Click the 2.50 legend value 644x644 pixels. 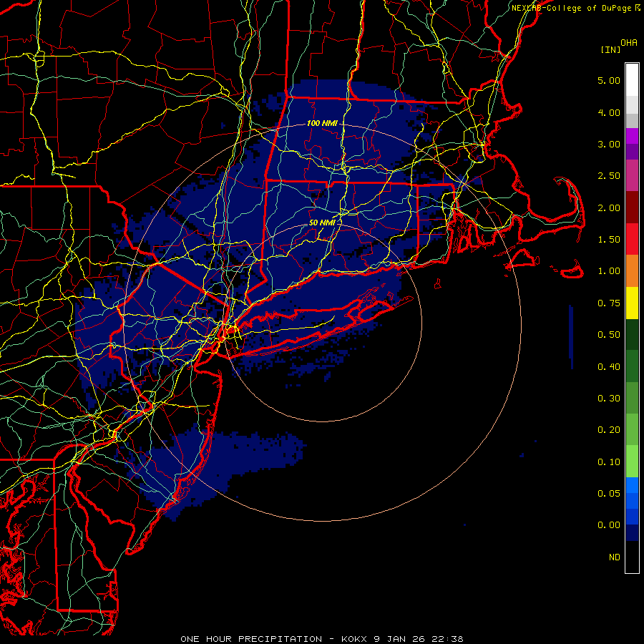(x=609, y=176)
